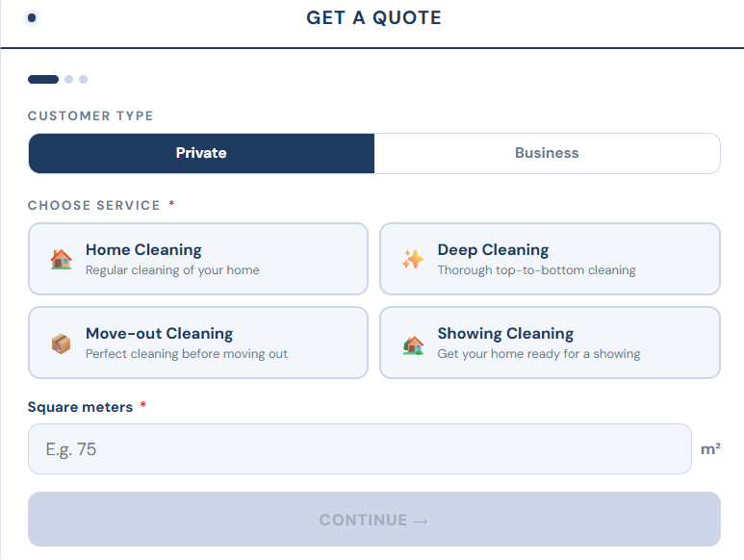The height and width of the screenshot is (560, 744).
Task: Choose the Deep Cleaning service card
Action: click(x=550, y=259)
